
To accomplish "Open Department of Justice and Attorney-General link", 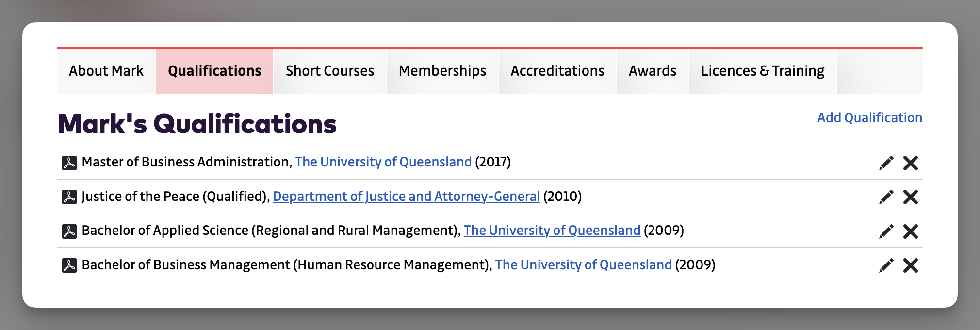I will pos(407,197).
